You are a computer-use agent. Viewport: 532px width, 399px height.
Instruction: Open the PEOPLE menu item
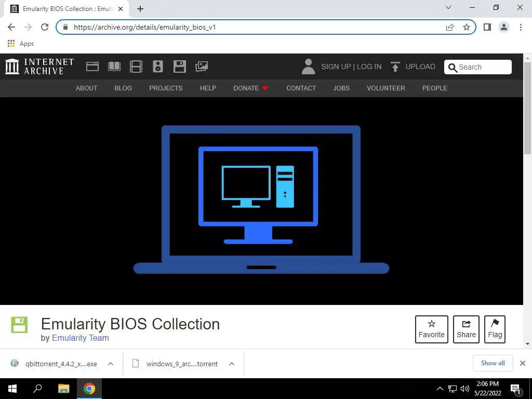435,88
